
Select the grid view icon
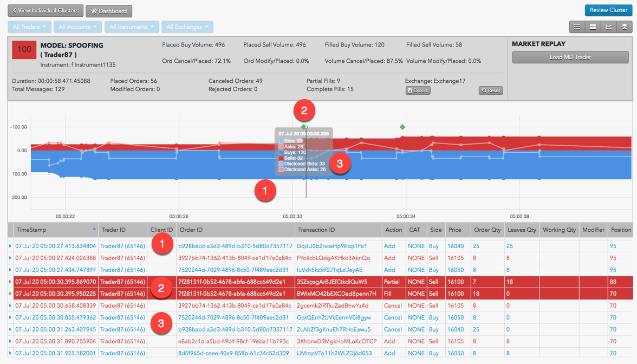(x=593, y=27)
